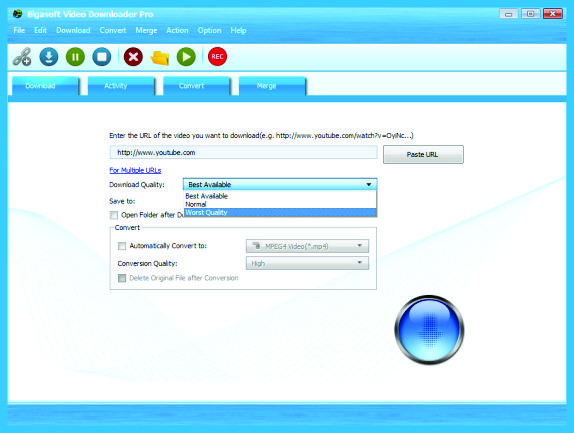Image resolution: width=574 pixels, height=433 pixels.
Task: Open the For Multiple URLs link
Action: pyautogui.click(x=135, y=170)
